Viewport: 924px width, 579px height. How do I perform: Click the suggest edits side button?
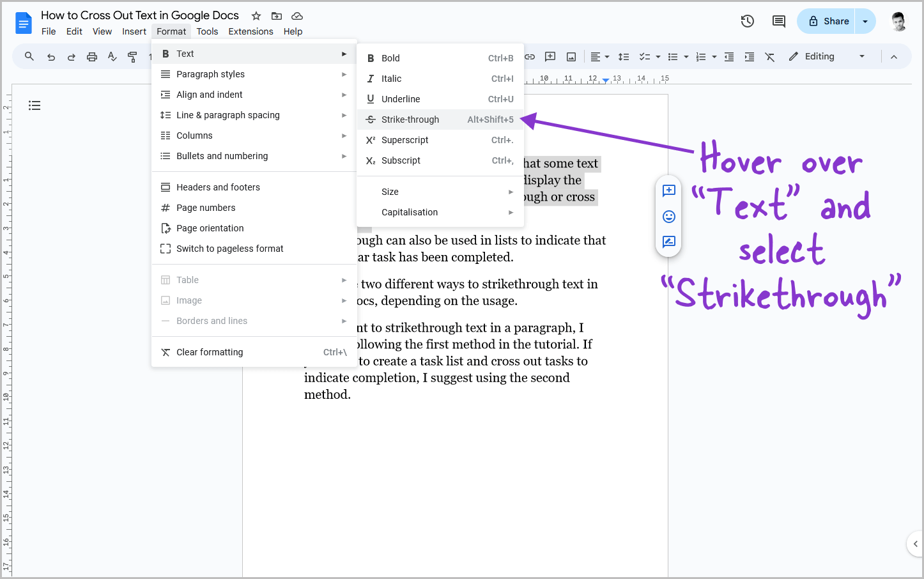[x=669, y=242]
